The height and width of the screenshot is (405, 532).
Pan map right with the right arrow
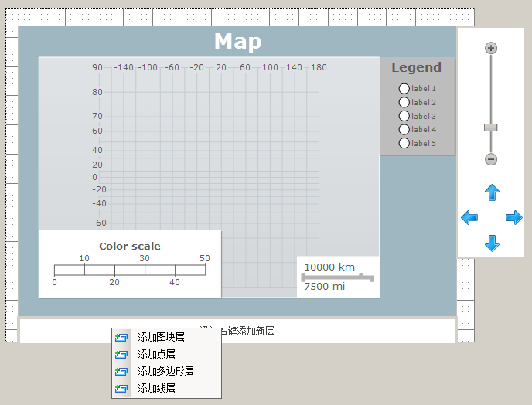(x=514, y=217)
